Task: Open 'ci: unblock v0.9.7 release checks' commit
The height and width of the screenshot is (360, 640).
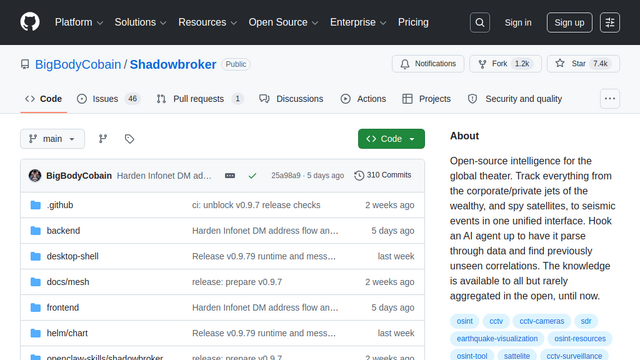Action: (256, 205)
